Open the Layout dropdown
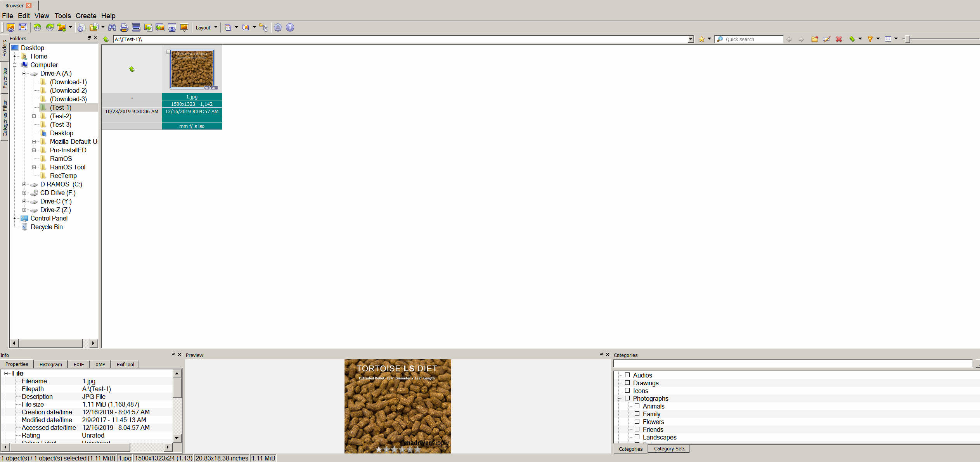Image resolution: width=980 pixels, height=462 pixels. pyautogui.click(x=206, y=28)
